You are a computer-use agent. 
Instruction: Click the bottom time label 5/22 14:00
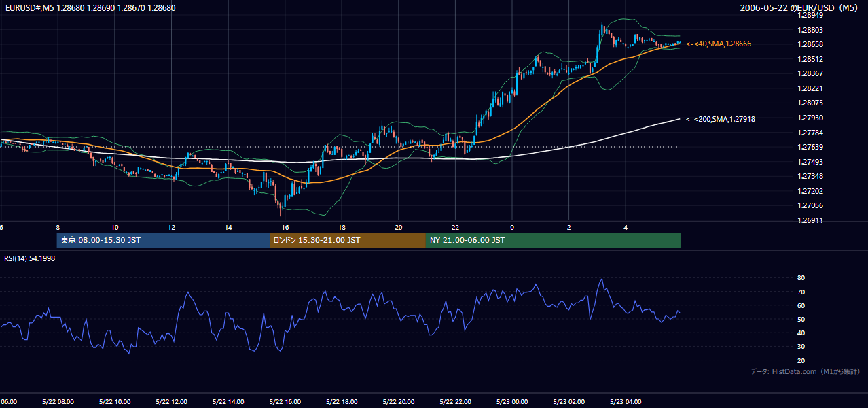pyautogui.click(x=228, y=401)
